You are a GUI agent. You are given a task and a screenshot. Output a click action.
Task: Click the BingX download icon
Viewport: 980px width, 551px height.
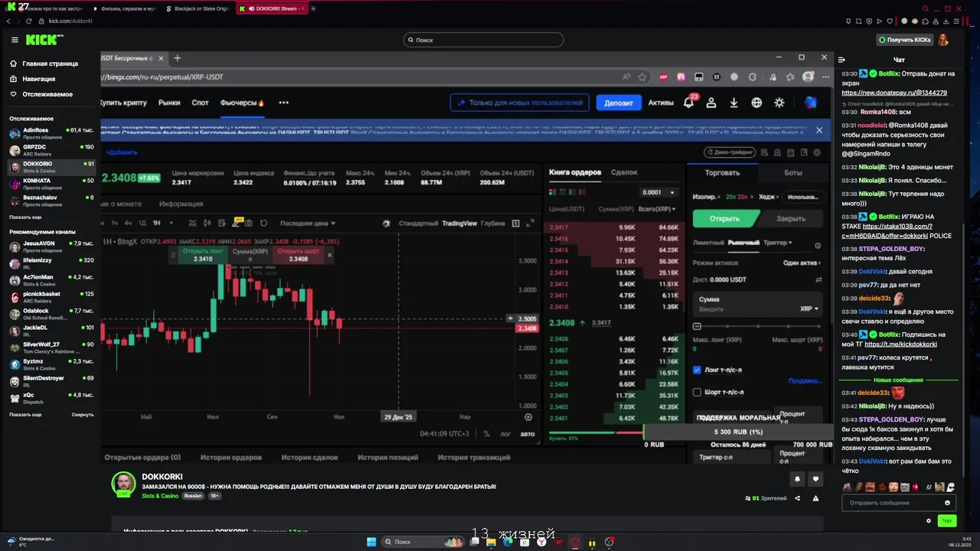733,103
